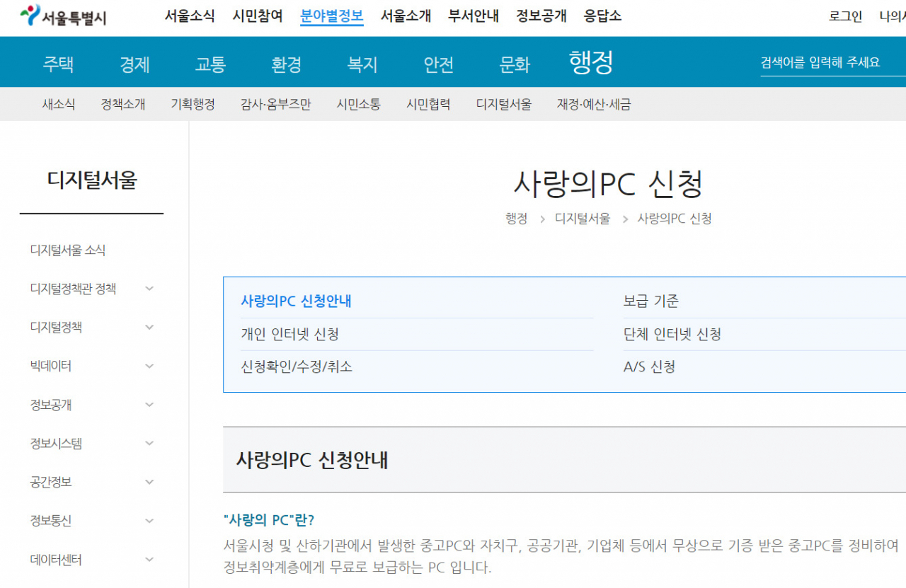
Task: Select the 분야별정보 top menu
Action: (332, 16)
